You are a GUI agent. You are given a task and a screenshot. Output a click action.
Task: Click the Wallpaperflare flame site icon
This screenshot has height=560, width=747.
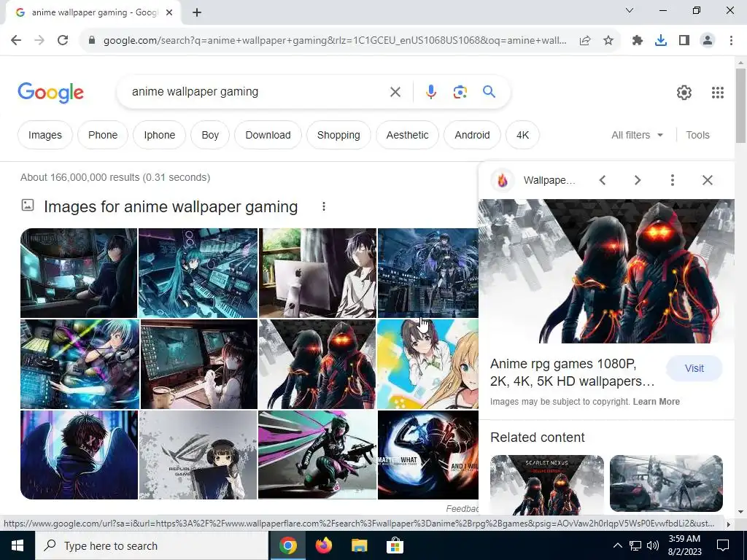tap(502, 180)
